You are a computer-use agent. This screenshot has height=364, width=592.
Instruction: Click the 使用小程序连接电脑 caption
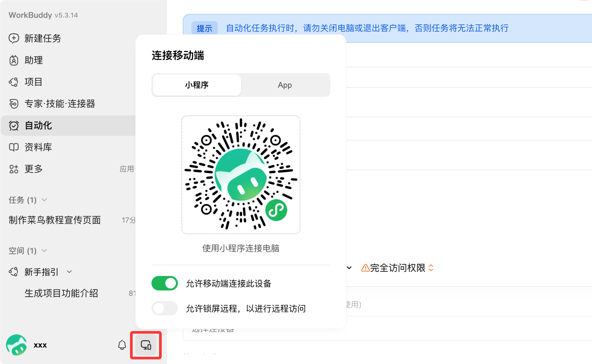point(241,248)
